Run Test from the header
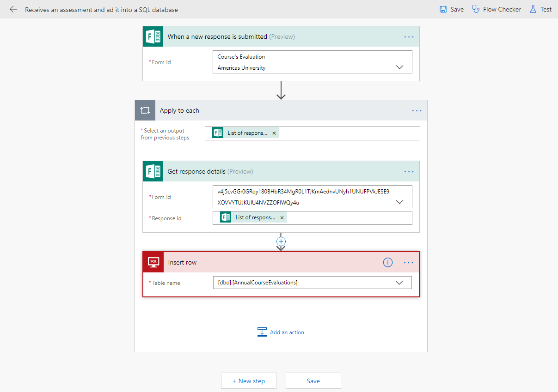The image size is (558, 392). click(x=540, y=9)
